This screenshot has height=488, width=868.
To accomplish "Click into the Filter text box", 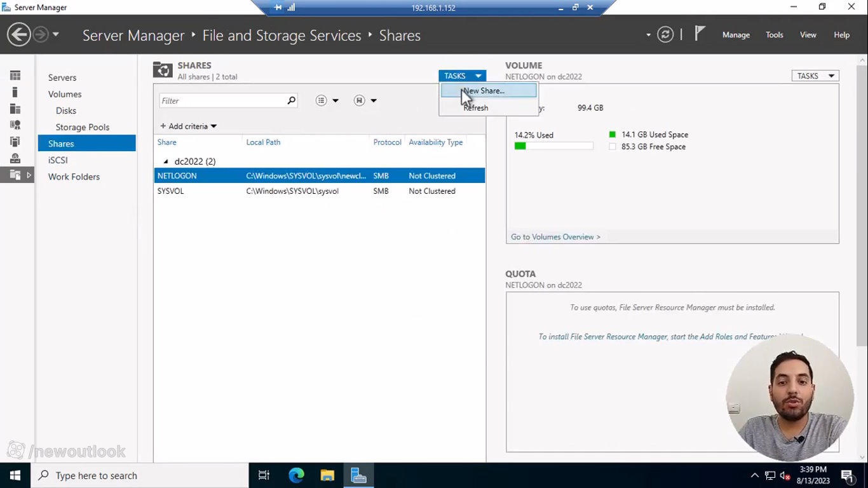I will pos(222,100).
